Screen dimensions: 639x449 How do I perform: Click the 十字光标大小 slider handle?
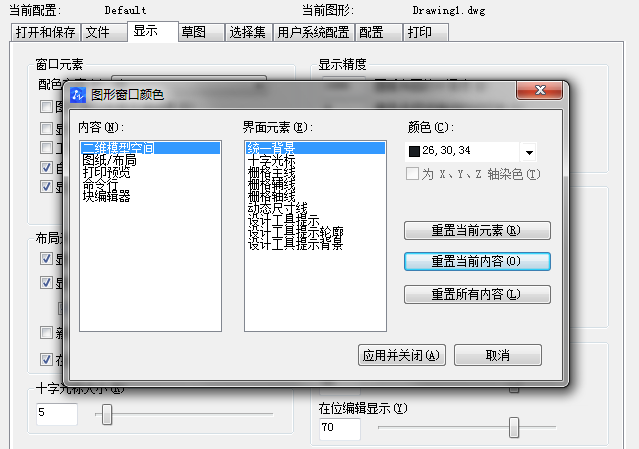[107, 414]
